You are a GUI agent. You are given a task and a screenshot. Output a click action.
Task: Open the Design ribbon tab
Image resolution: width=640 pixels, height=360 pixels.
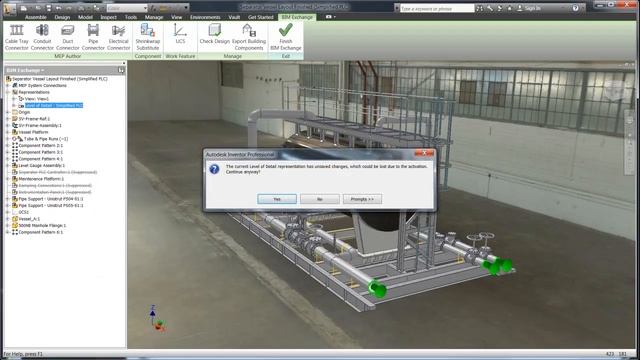click(x=62, y=17)
